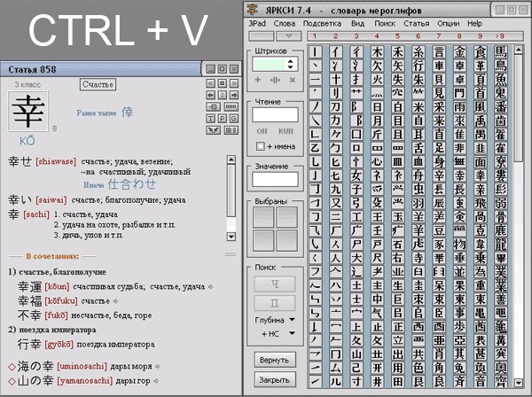This screenshot has width=532, height=397.
Task: Switch to the >9 strokes column header
Action: tap(499, 36)
